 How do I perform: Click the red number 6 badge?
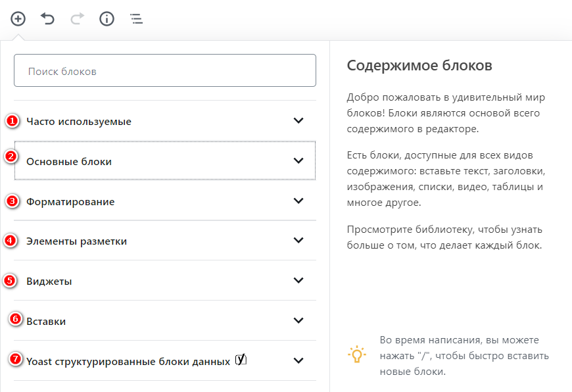16,320
